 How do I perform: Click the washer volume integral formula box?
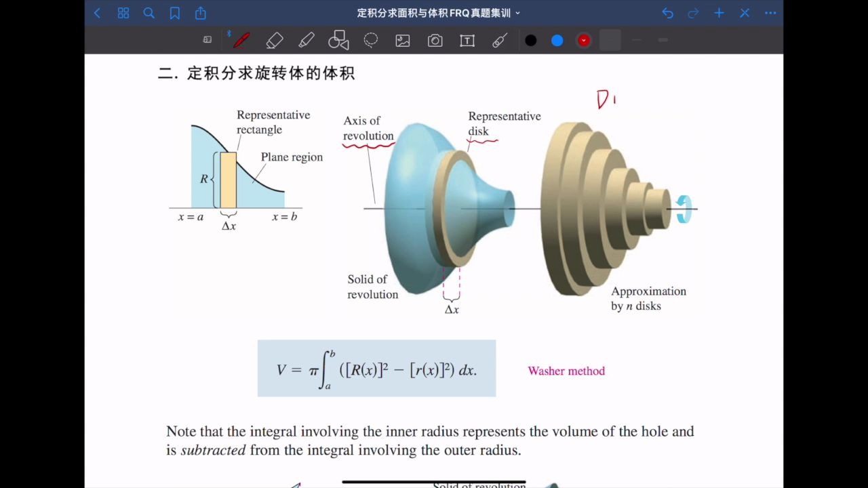point(376,368)
